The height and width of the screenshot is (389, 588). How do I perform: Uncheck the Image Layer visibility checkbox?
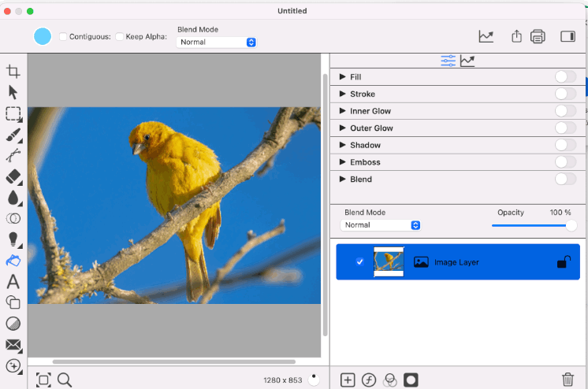coord(359,261)
